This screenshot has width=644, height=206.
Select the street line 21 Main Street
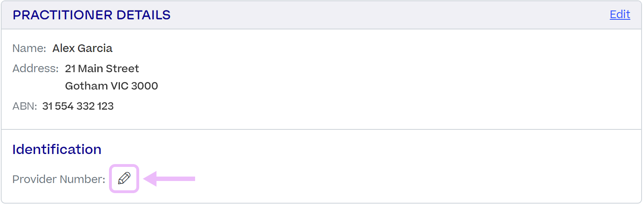[x=102, y=69]
